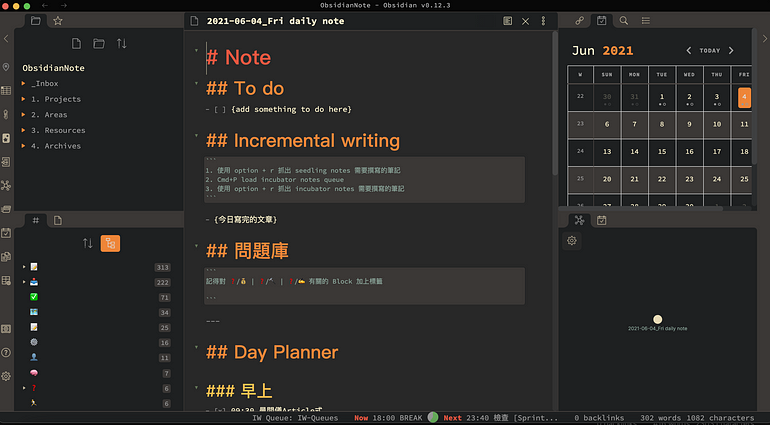Screen dimensions: 770x425
Task: Click IW Queue status bar item
Action: 295,418
